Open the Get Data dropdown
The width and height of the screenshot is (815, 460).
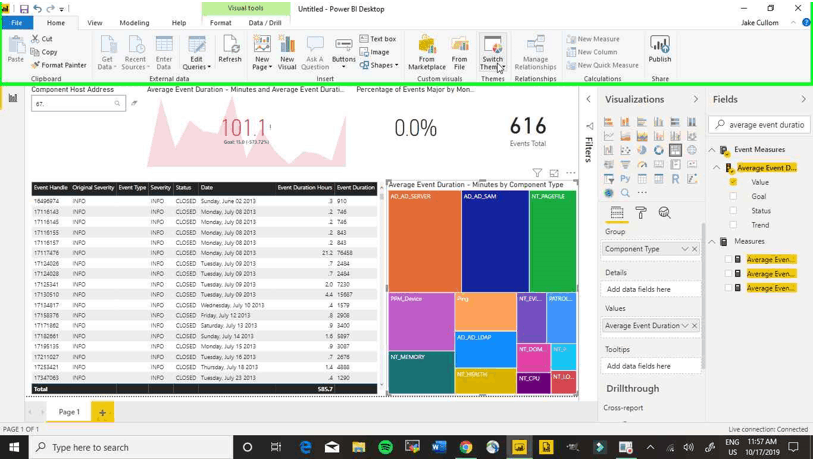tap(107, 52)
